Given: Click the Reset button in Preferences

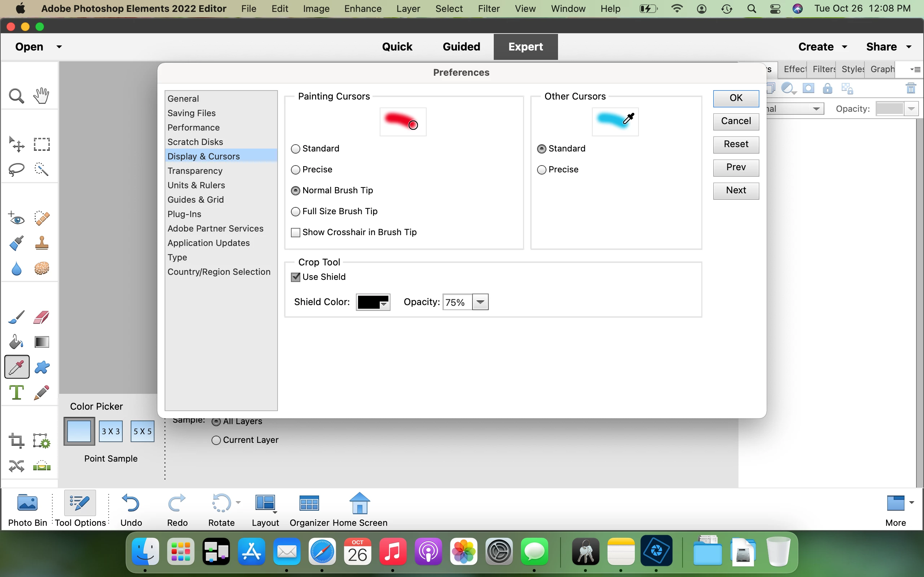Looking at the screenshot, I should point(736,144).
